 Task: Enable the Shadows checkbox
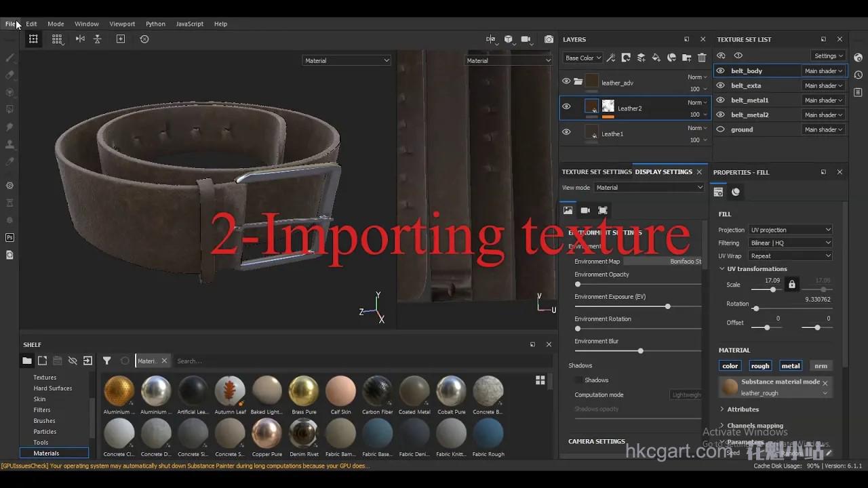pos(578,380)
